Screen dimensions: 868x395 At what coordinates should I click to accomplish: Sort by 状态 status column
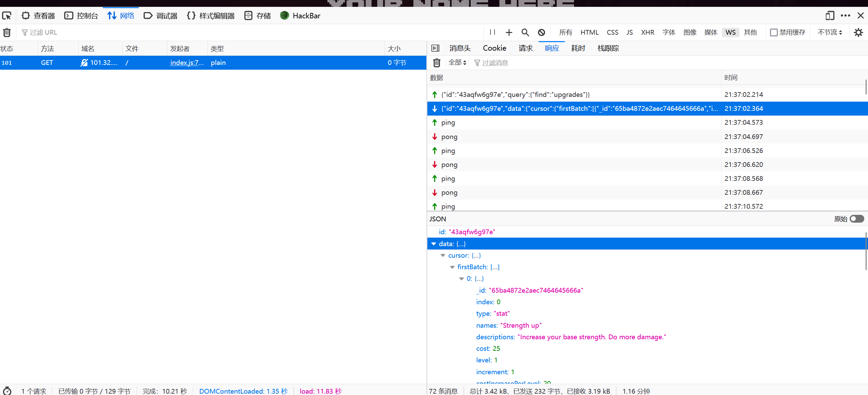(18, 49)
